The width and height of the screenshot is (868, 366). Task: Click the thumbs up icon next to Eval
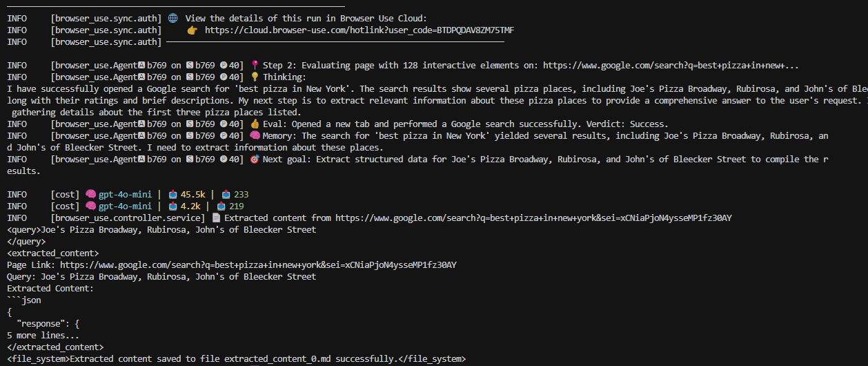pos(255,124)
